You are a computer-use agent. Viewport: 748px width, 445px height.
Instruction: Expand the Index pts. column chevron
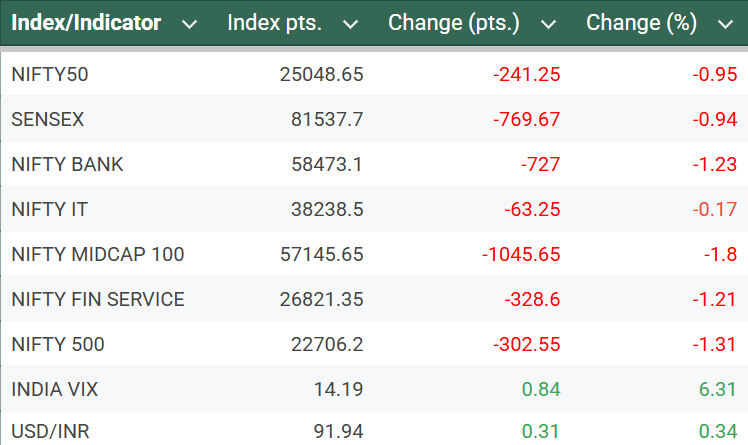click(350, 24)
